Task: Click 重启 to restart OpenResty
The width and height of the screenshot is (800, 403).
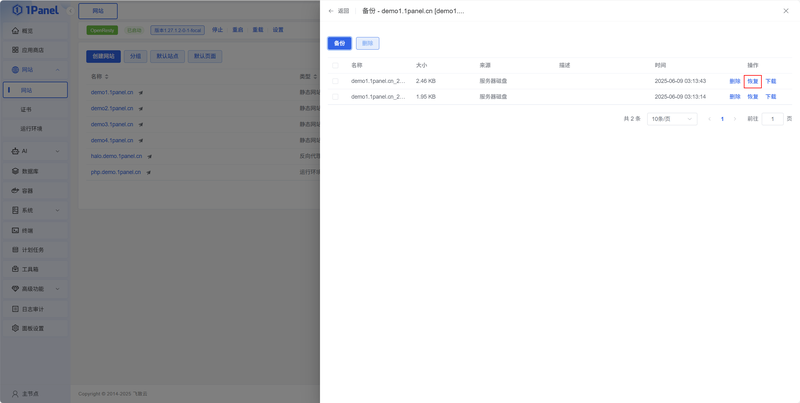Action: [x=238, y=30]
